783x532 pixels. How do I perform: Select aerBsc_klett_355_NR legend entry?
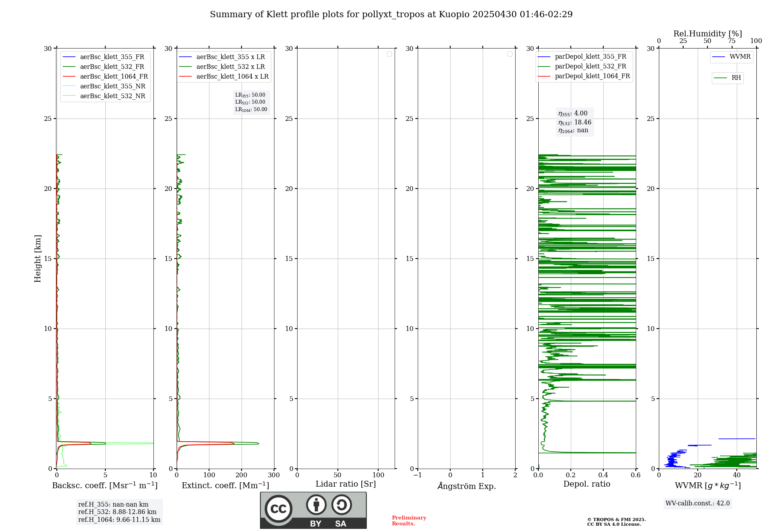click(x=105, y=86)
